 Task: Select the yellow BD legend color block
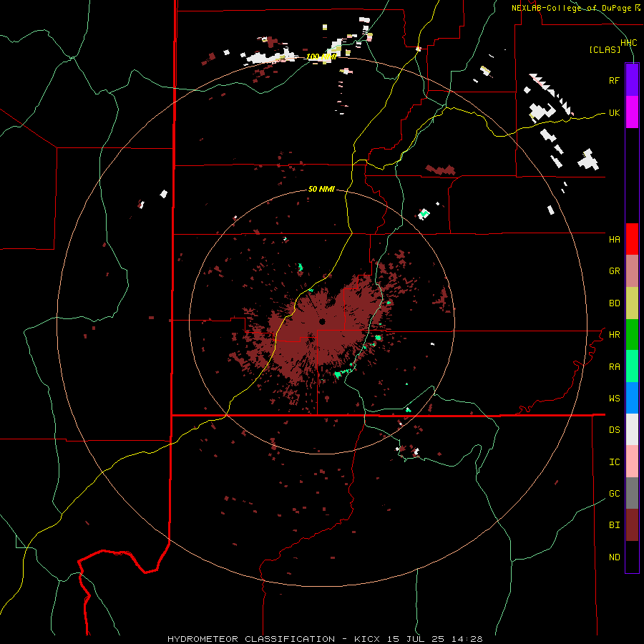pyautogui.click(x=632, y=303)
